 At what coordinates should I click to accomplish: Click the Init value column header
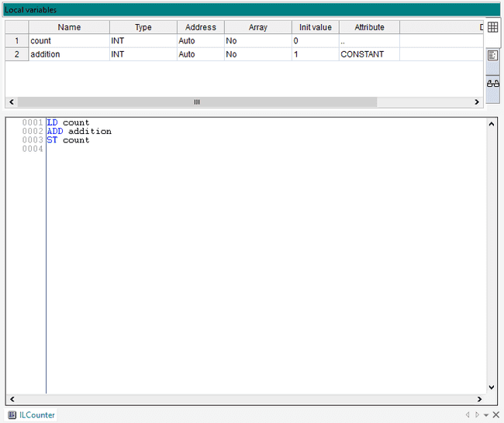pyautogui.click(x=315, y=27)
